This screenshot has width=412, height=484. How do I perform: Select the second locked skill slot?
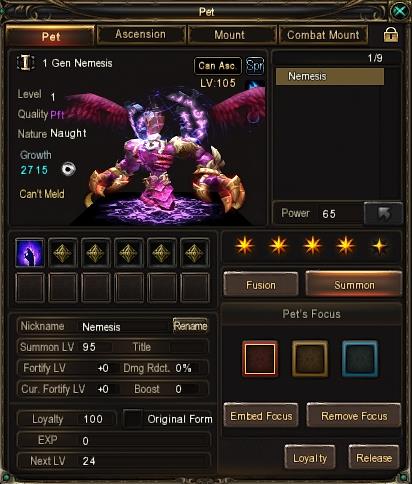tap(95, 253)
